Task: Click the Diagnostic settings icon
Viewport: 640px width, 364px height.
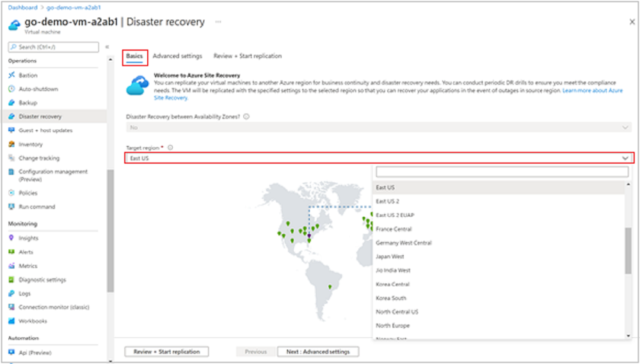Action: point(12,280)
